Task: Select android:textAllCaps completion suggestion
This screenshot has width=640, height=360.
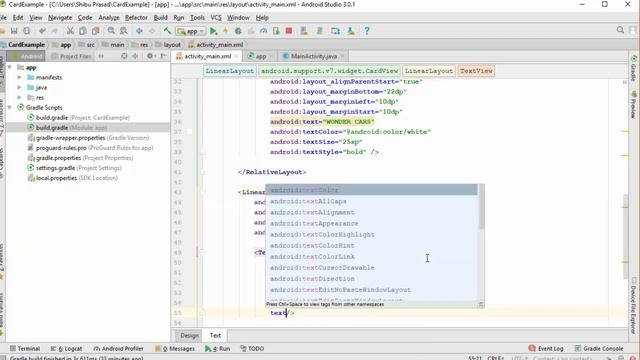Action: point(371,201)
